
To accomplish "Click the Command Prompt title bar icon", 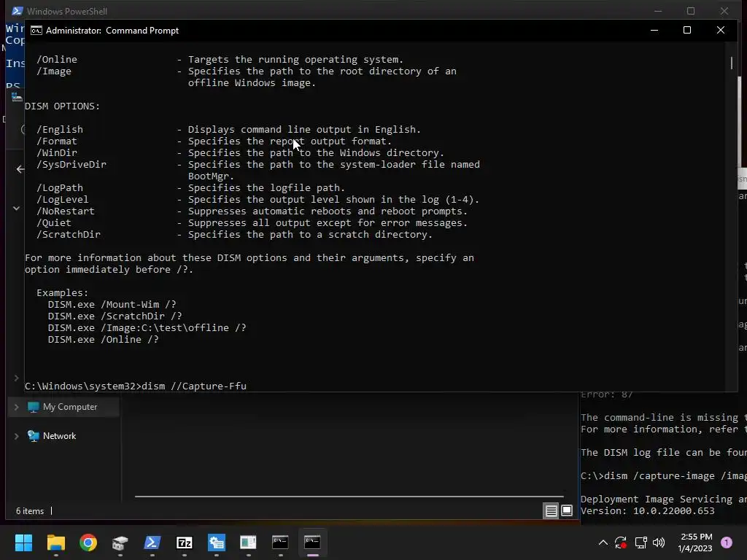I will (36, 31).
